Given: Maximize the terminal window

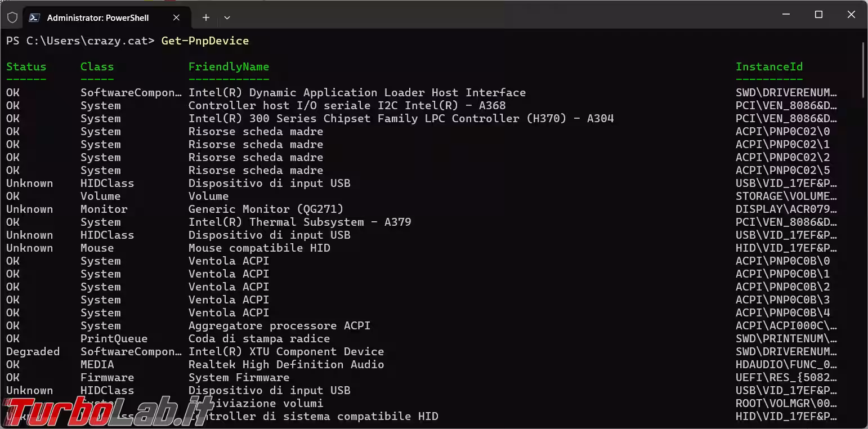Looking at the screenshot, I should (819, 15).
